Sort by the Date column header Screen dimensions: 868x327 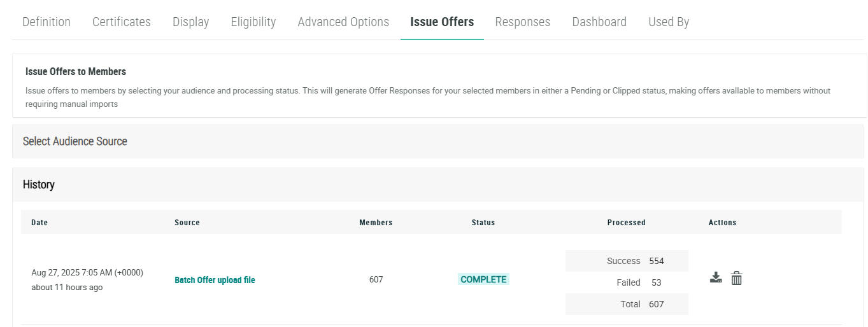point(39,223)
